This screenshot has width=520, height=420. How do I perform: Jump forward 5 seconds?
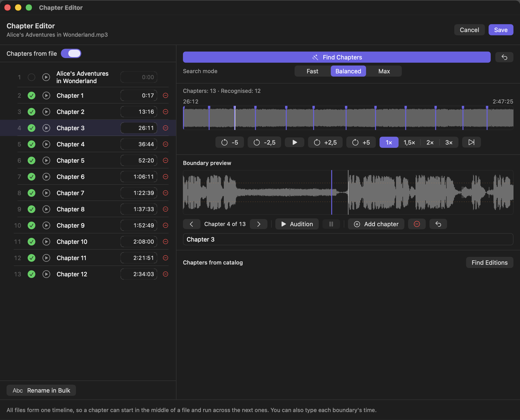pyautogui.click(x=361, y=142)
